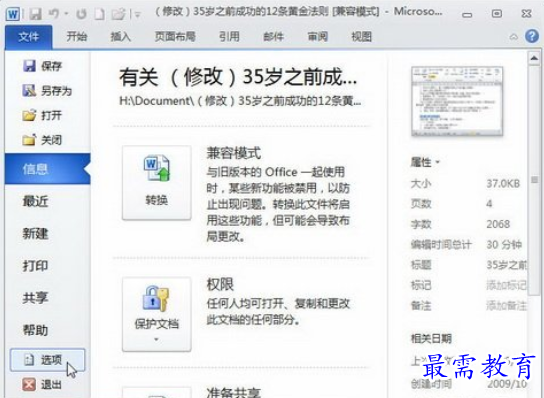Select the 新建 backstage tab
Screen dimensions: 544x398
pos(35,233)
